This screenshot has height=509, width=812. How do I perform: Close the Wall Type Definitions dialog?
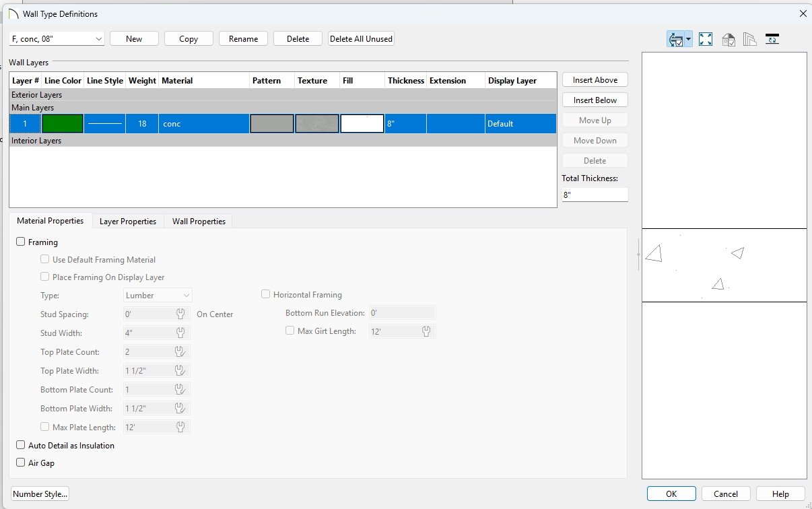click(803, 13)
